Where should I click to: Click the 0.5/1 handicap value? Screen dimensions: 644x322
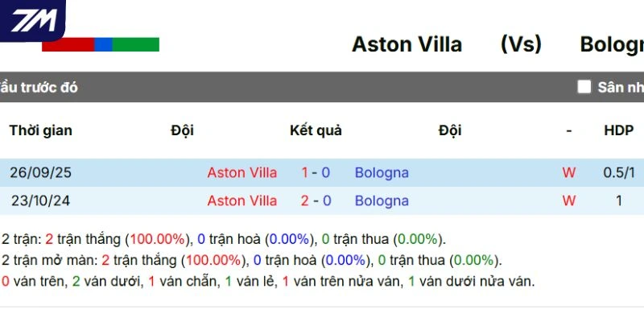pyautogui.click(x=619, y=172)
